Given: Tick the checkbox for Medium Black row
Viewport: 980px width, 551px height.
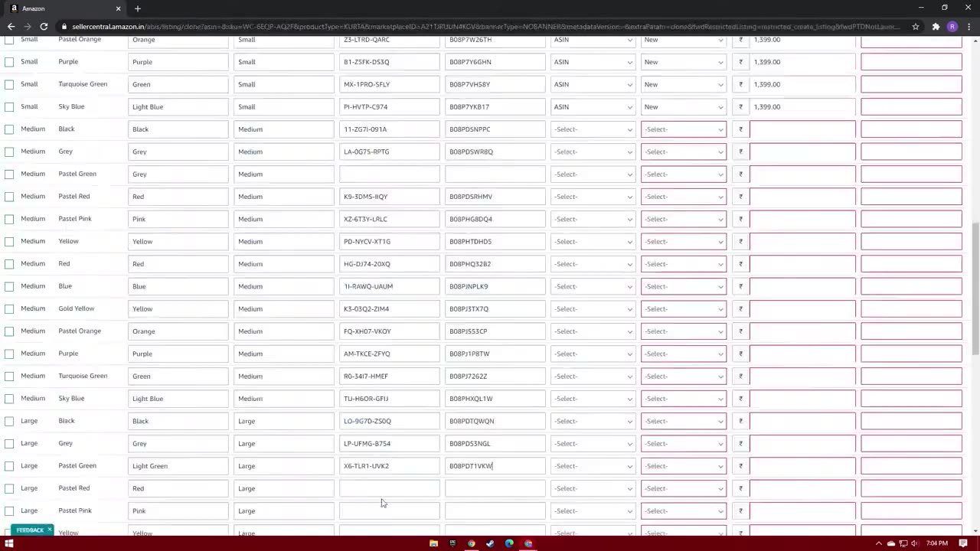Looking at the screenshot, I should point(9,129).
